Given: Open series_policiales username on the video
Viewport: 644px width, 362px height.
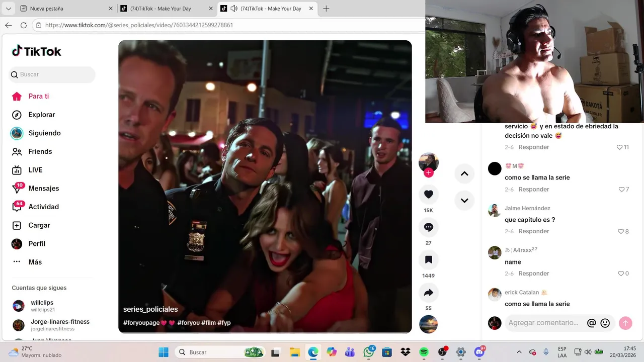Looking at the screenshot, I should 150,309.
